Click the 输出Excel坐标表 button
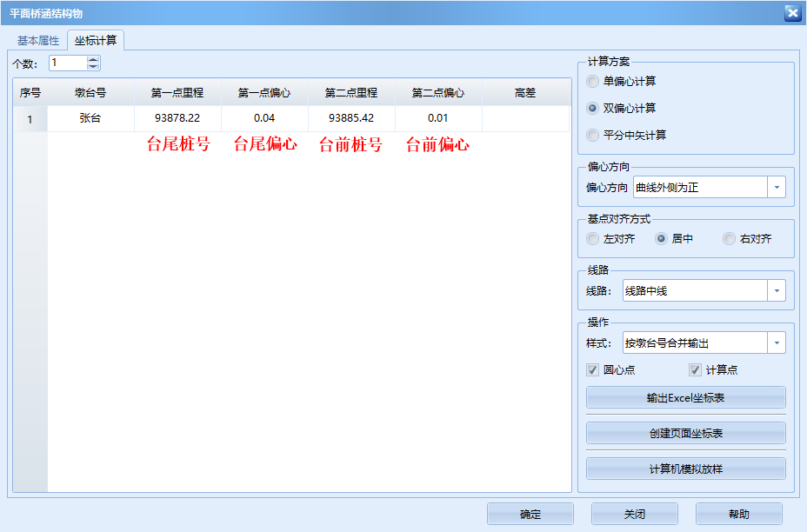The height and width of the screenshot is (532, 807). (x=687, y=397)
